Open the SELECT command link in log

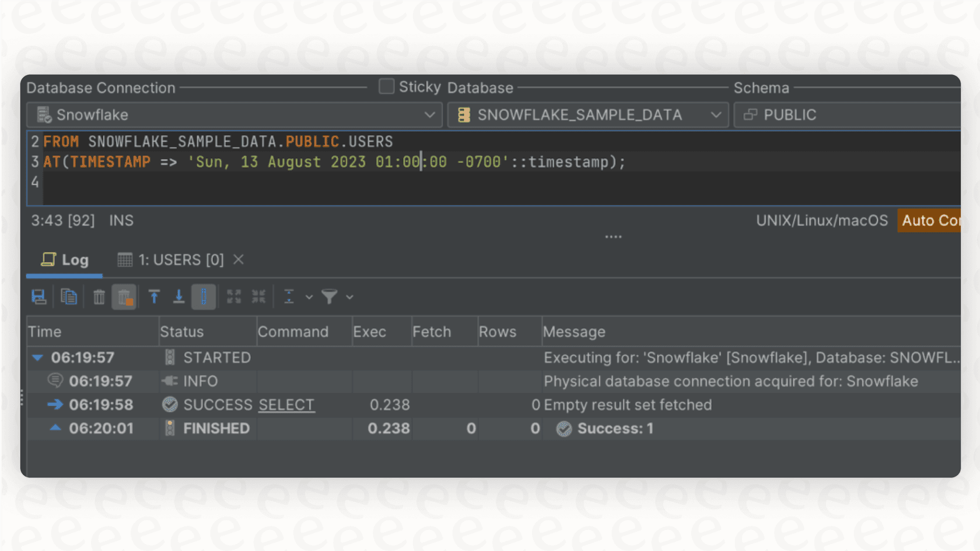point(286,405)
